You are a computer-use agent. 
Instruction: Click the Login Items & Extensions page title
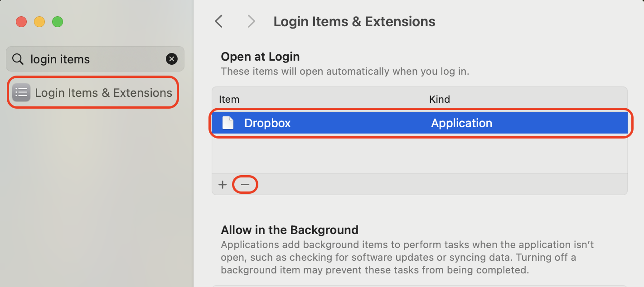354,21
